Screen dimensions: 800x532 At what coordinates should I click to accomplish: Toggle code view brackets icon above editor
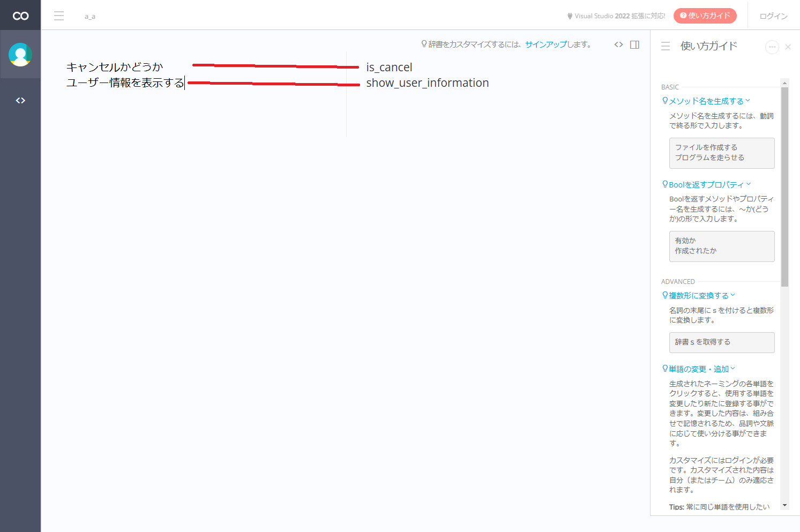[x=619, y=44]
